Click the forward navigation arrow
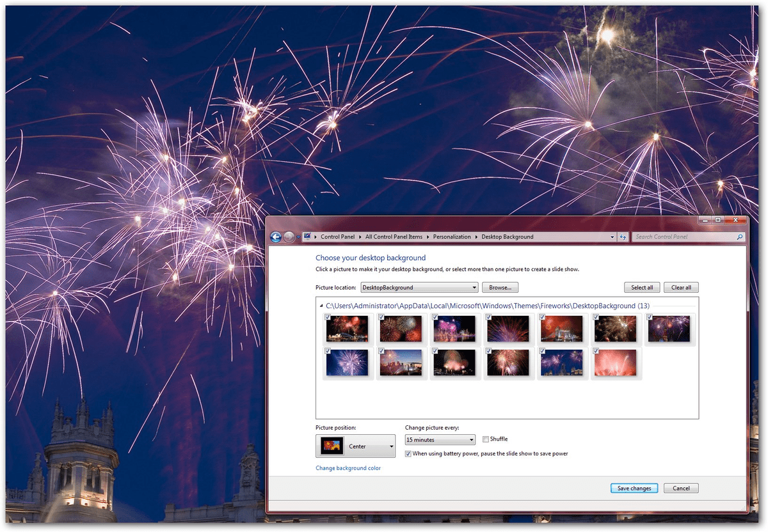Screen dimensions: 768x532 [289, 237]
